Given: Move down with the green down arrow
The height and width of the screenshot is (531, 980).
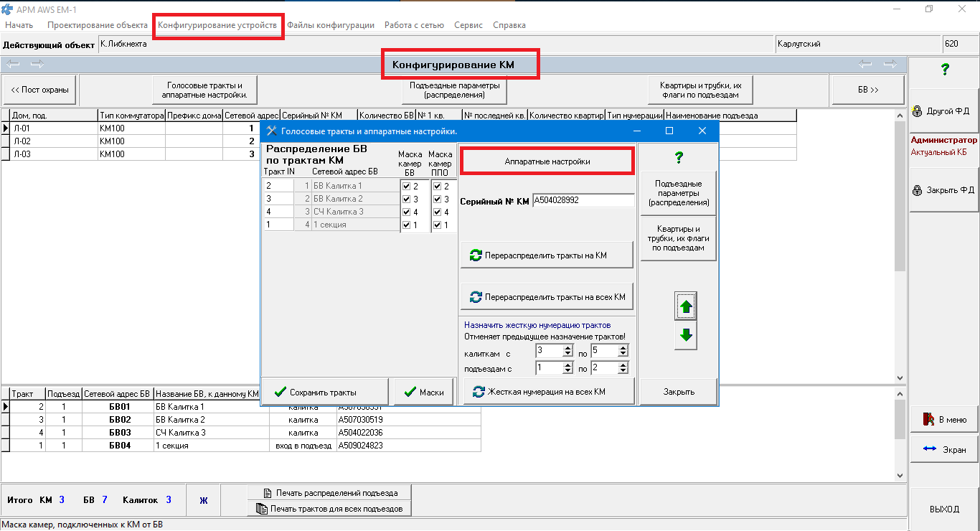Looking at the screenshot, I should [x=686, y=336].
